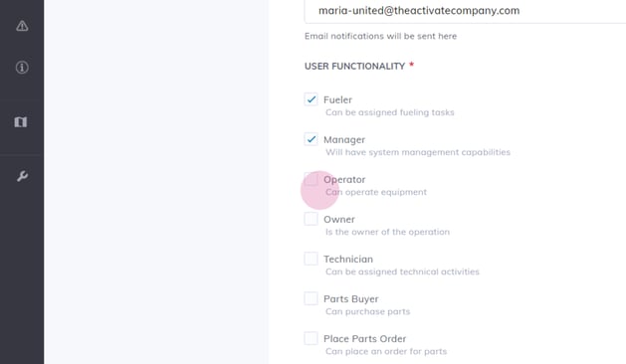Open the map icon in sidebar
The width and height of the screenshot is (626, 364).
(x=21, y=121)
